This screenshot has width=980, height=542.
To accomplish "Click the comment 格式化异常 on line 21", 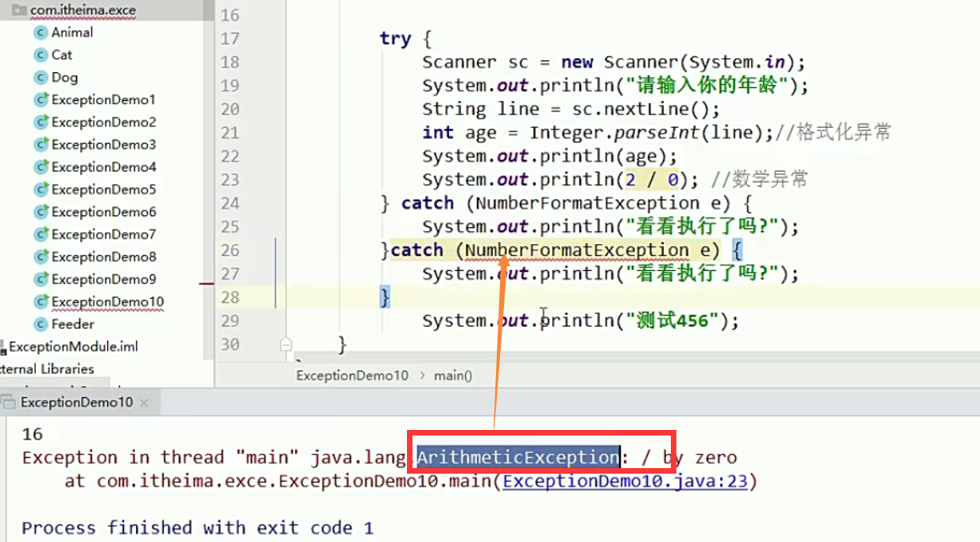I will (x=833, y=133).
